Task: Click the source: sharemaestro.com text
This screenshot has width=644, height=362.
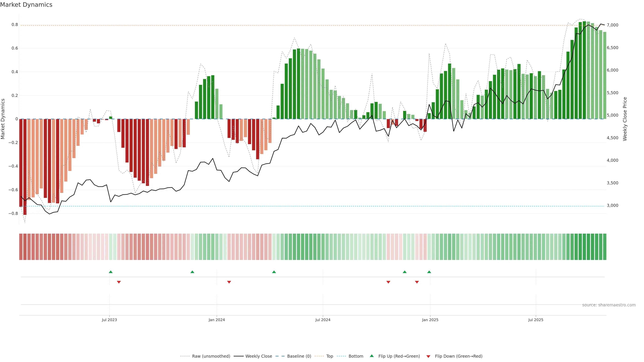Action: (609, 305)
